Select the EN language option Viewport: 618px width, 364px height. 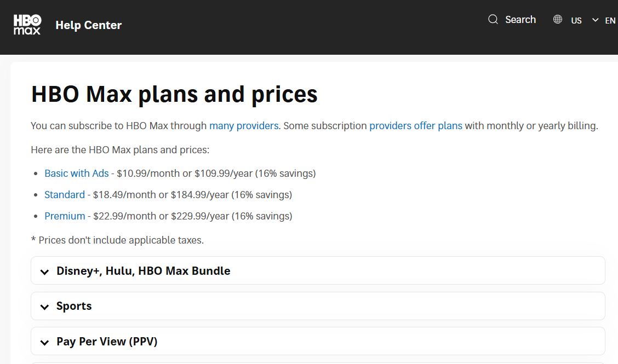pyautogui.click(x=610, y=20)
